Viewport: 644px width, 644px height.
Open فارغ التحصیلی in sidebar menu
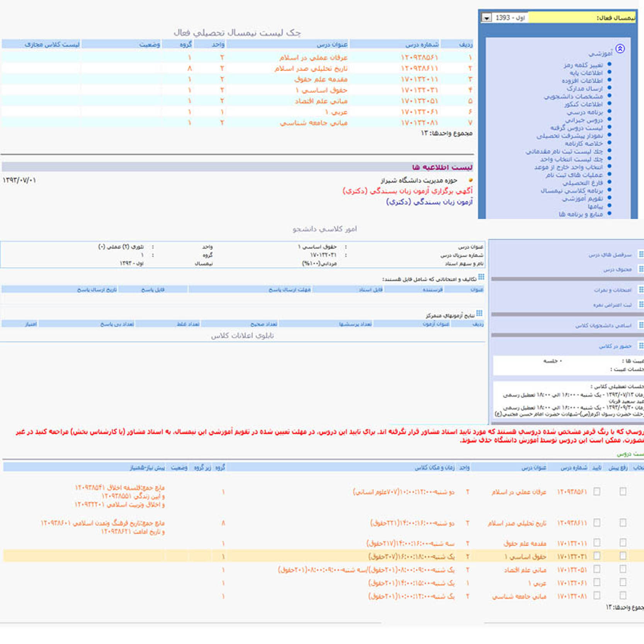[x=583, y=183]
